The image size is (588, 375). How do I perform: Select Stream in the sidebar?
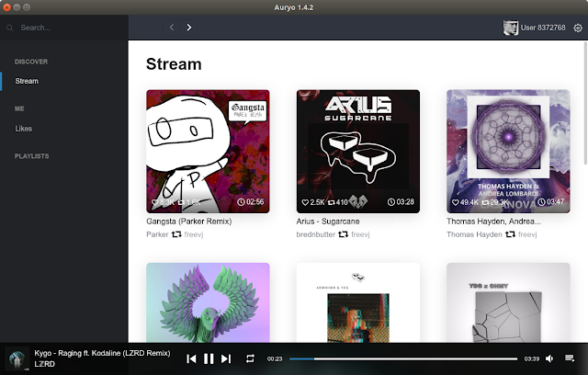[27, 81]
